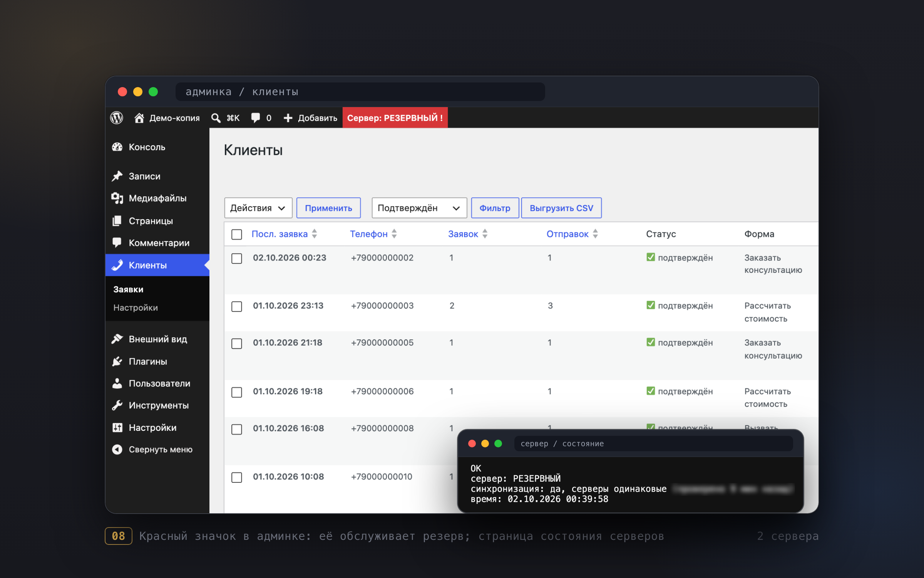
Task: Open the Действия bulk actions dropdown
Action: pyautogui.click(x=258, y=208)
